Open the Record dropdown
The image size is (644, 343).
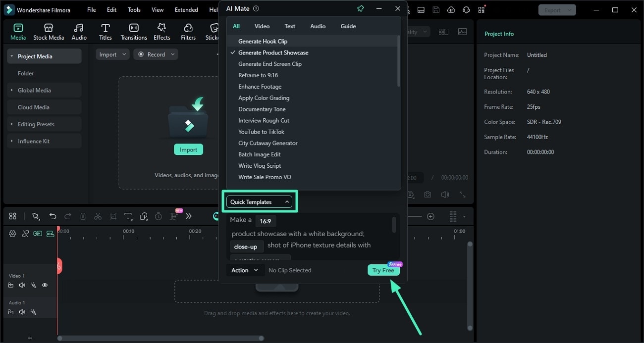(x=157, y=54)
